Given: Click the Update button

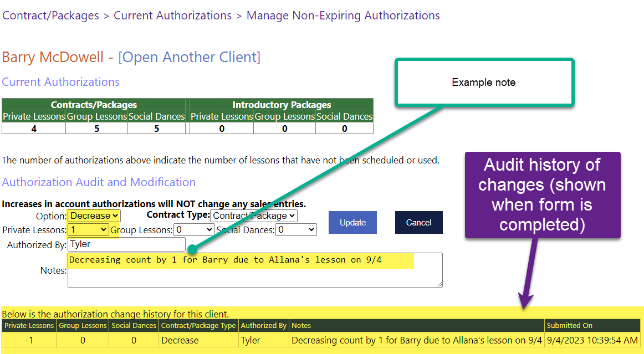Looking at the screenshot, I should pos(352,222).
